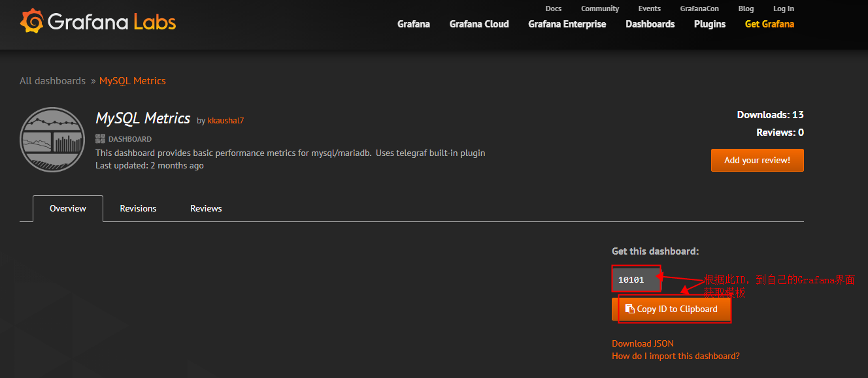This screenshot has height=378, width=868.
Task: Switch to the Revisions tab
Action: point(138,208)
